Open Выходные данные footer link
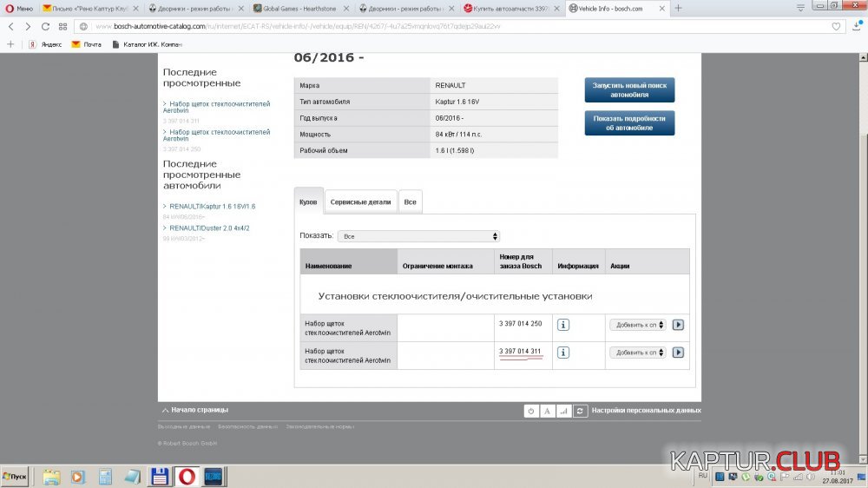The height and width of the screenshot is (488, 868). [x=184, y=426]
